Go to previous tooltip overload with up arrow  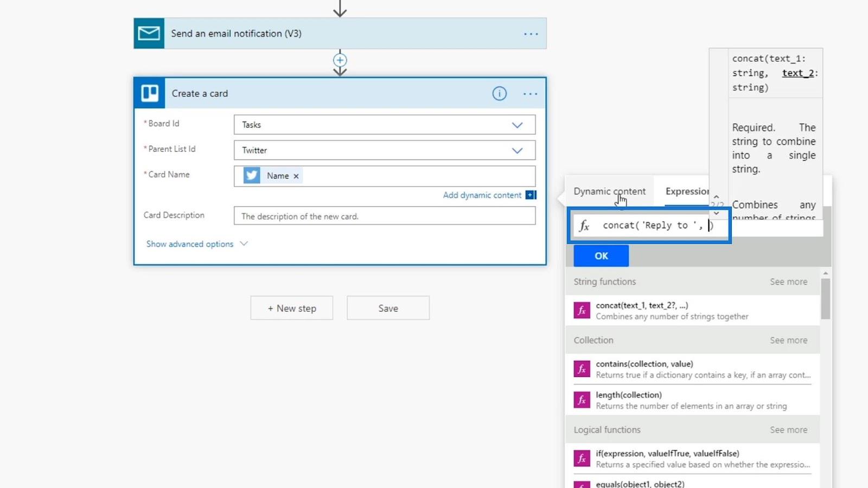click(716, 197)
